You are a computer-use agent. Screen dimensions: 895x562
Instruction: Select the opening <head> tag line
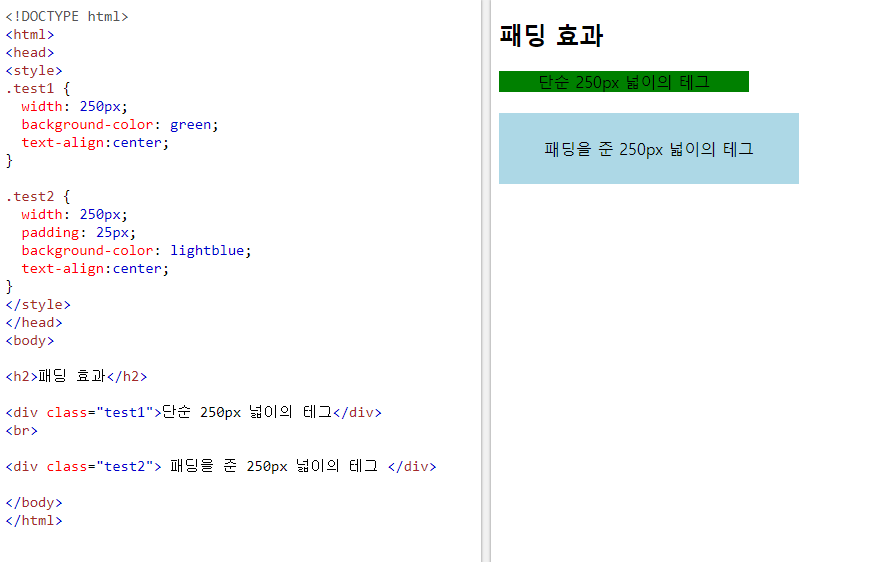30,52
